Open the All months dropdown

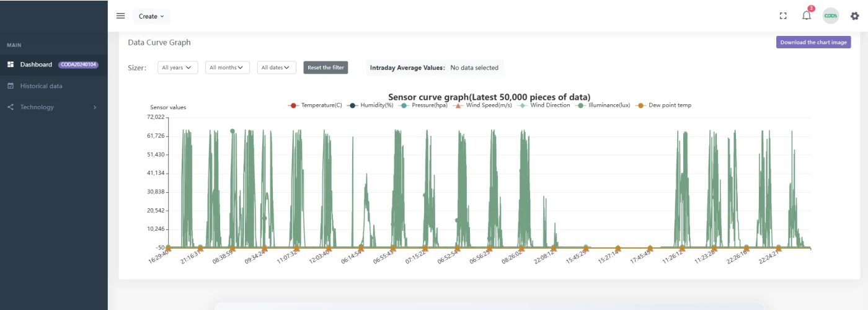coord(227,68)
